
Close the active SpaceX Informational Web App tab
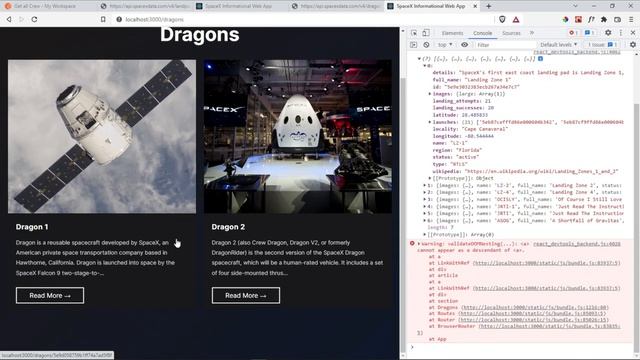tap(475, 6)
